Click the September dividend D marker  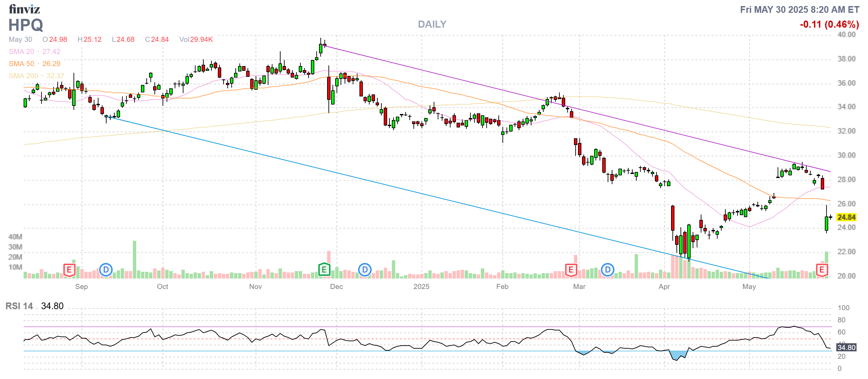(x=106, y=270)
